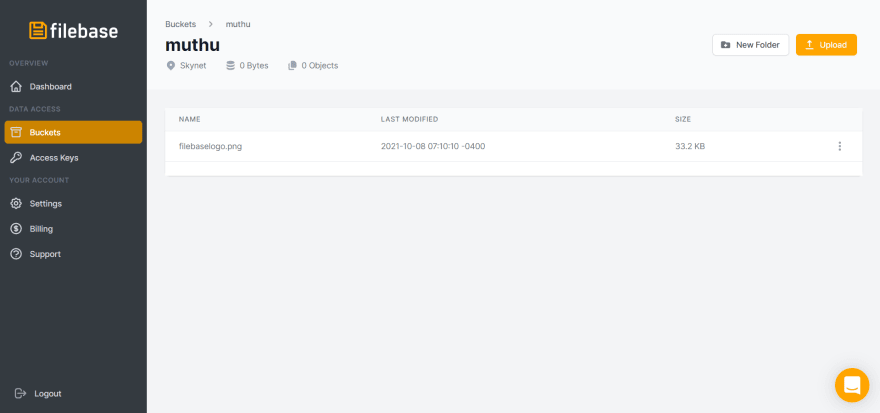Click the Skynet location pin icon
The image size is (880, 413).
[x=171, y=66]
